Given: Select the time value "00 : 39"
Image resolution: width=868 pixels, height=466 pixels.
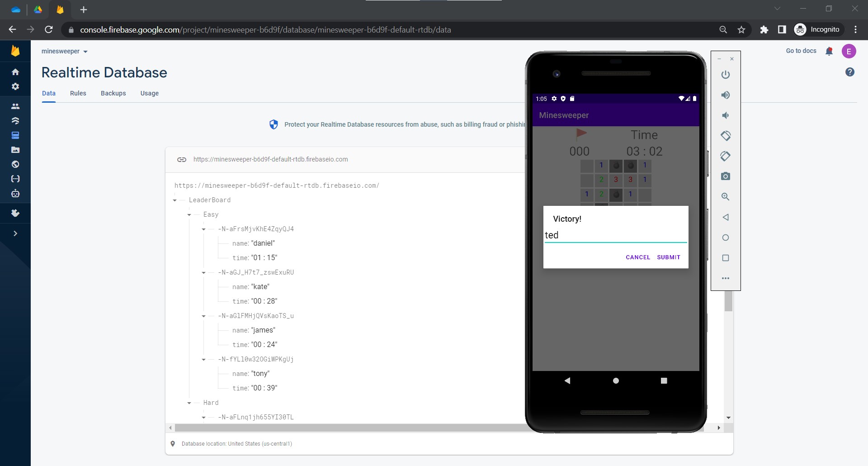Looking at the screenshot, I should (x=264, y=388).
